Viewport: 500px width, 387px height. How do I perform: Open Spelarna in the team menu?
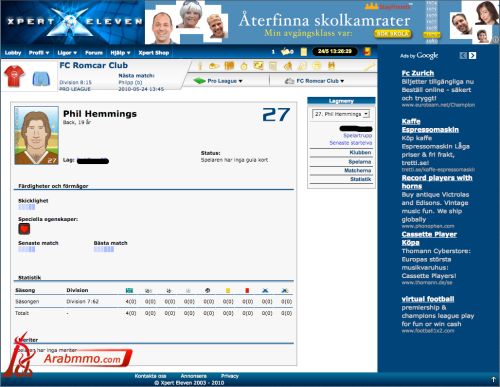[x=360, y=162]
